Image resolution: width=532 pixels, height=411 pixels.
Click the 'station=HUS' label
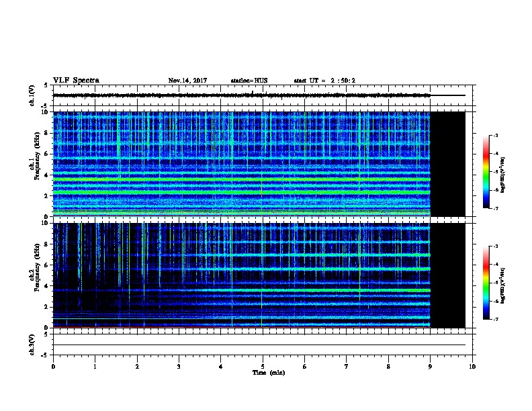[x=249, y=81]
